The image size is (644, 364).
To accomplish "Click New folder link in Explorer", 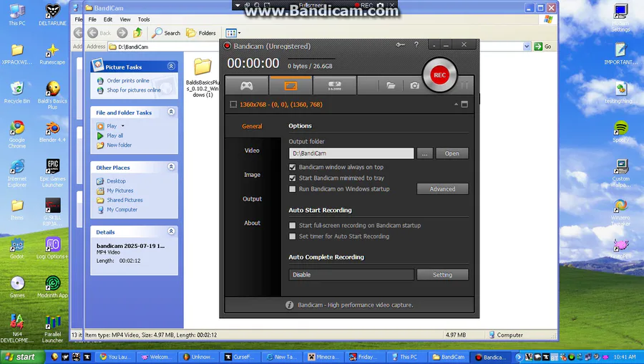I will tap(119, 145).
